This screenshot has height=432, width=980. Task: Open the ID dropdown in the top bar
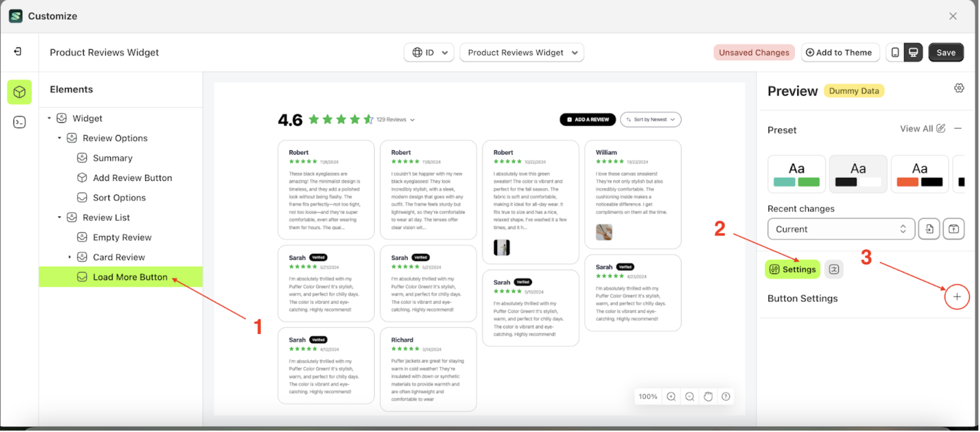click(429, 52)
